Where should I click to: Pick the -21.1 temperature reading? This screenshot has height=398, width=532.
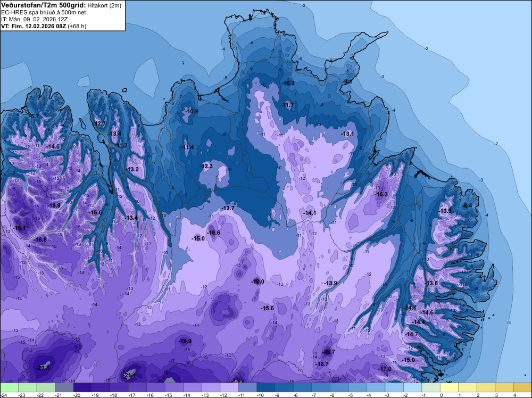(130, 375)
